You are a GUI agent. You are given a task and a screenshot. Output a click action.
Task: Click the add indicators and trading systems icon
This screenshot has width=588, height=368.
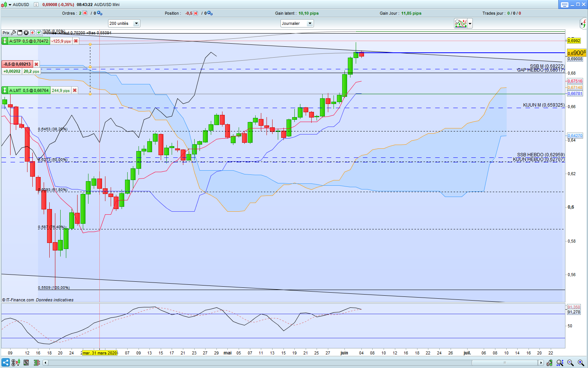click(x=460, y=24)
